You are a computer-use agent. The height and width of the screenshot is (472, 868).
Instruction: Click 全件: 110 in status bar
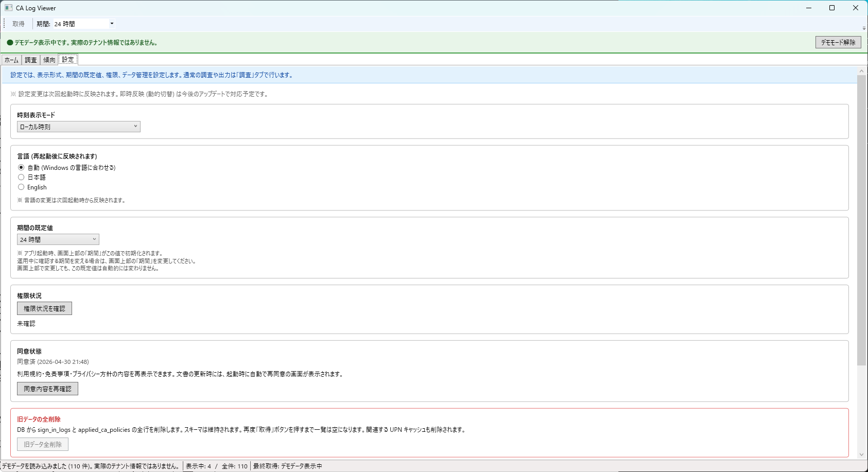pyautogui.click(x=235, y=466)
